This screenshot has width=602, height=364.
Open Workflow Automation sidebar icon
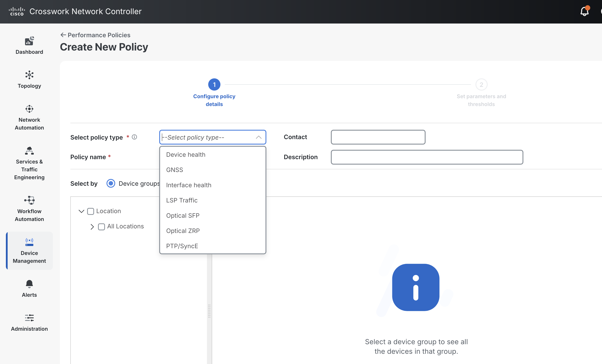[29, 200]
